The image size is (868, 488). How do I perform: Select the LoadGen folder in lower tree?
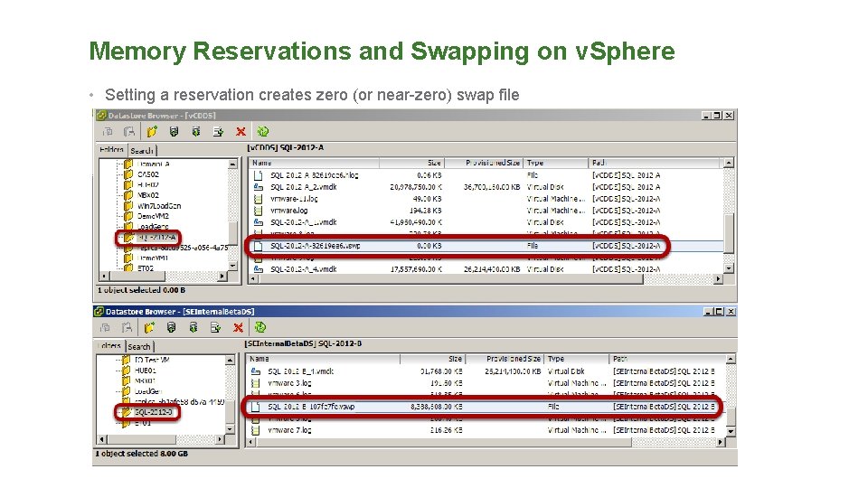coord(147,391)
